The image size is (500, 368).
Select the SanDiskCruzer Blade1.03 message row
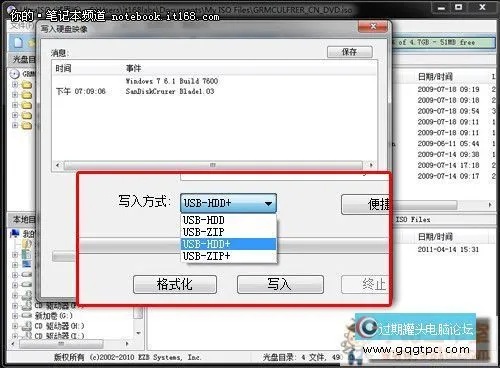[x=170, y=91]
